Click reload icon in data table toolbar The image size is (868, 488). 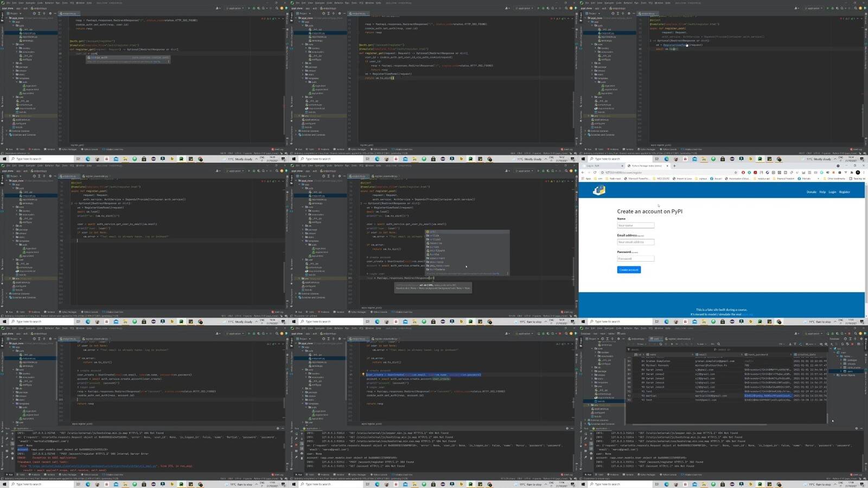661,344
